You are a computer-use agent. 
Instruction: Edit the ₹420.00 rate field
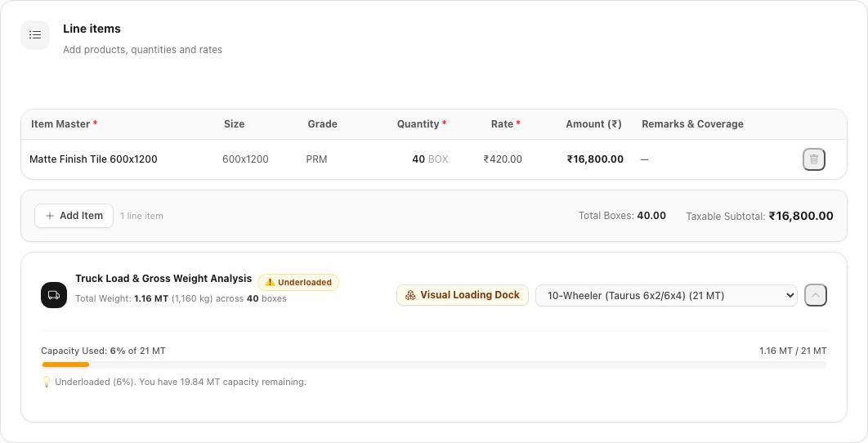[503, 159]
